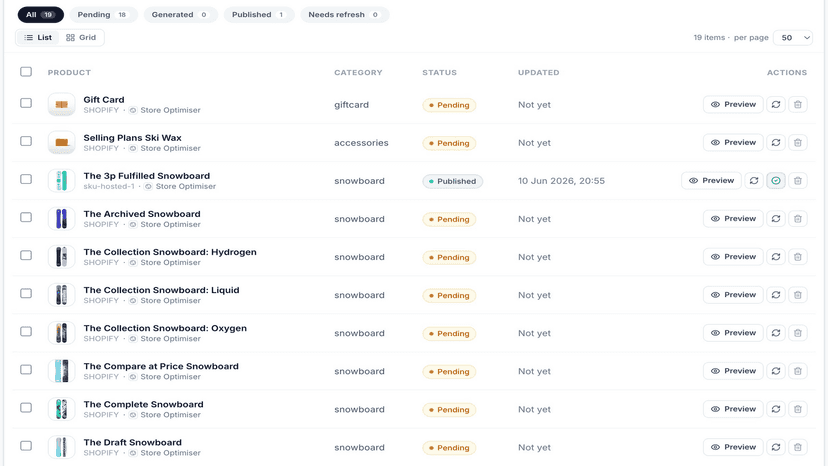Tick The 3p Fulfilled Snowboard checkbox
Image resolution: width=828 pixels, height=466 pixels.
26,179
